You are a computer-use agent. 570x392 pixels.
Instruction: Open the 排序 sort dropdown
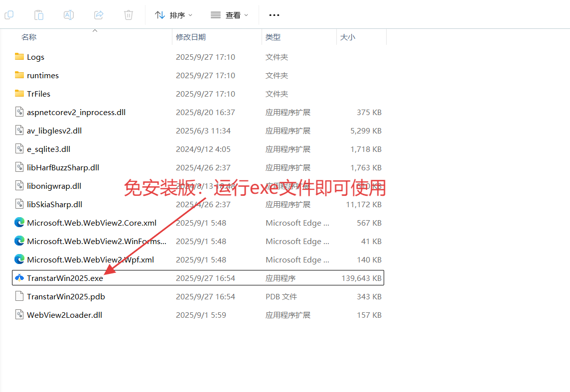173,15
